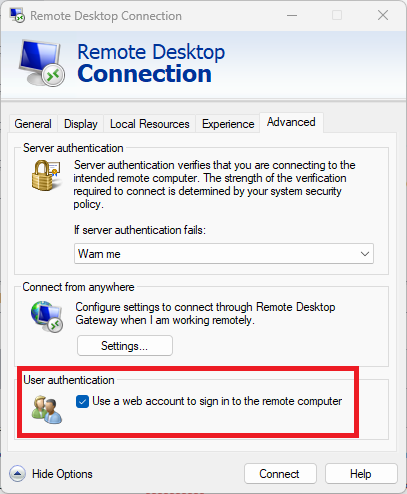Click the Connect button
Image resolution: width=407 pixels, height=494 pixels.
[x=280, y=474]
